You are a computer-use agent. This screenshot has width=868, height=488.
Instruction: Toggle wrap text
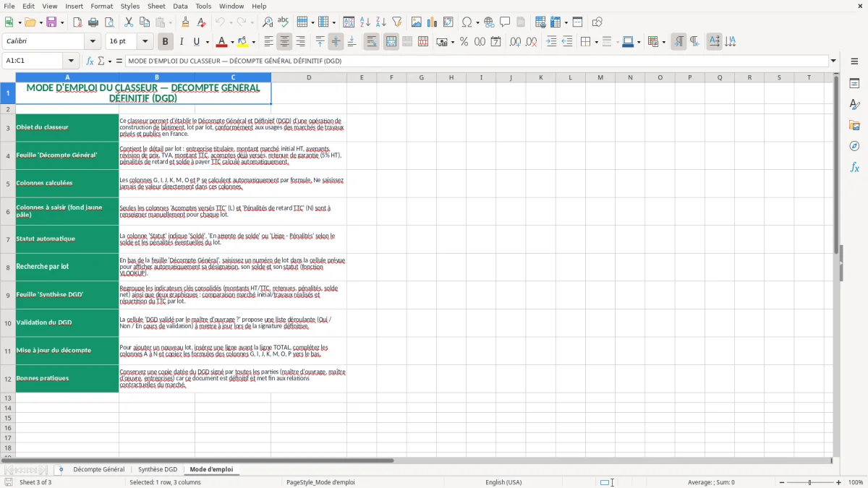click(x=372, y=42)
